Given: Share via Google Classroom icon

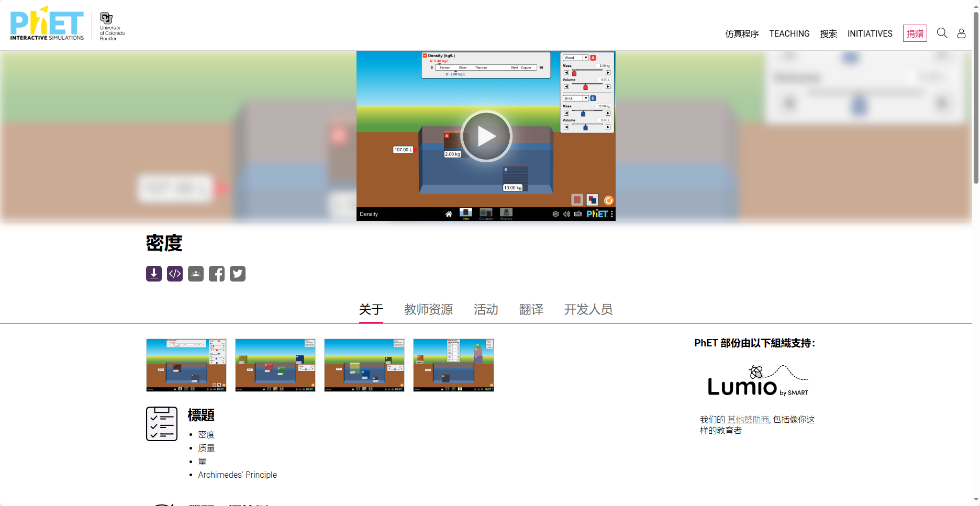Looking at the screenshot, I should (195, 274).
